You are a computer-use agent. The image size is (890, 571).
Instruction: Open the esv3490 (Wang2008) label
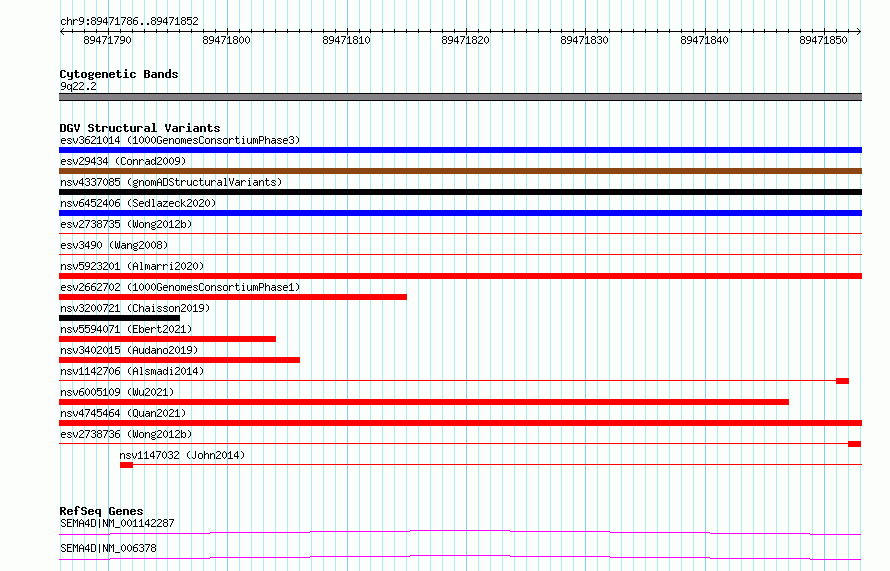coord(114,245)
